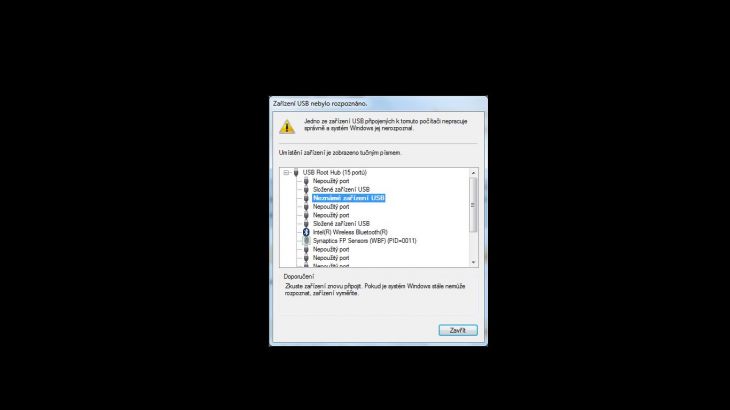Select the USB Root Hub (15 portů) label

click(335, 173)
